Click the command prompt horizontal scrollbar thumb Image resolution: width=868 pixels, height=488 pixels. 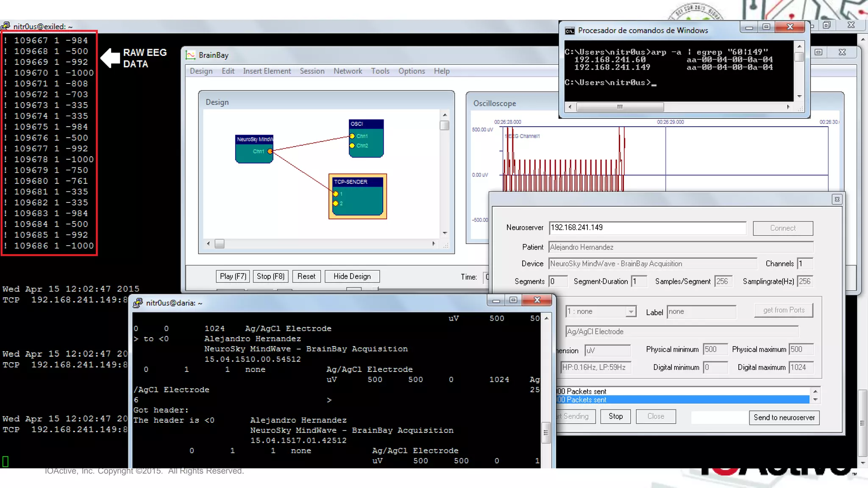click(x=620, y=107)
